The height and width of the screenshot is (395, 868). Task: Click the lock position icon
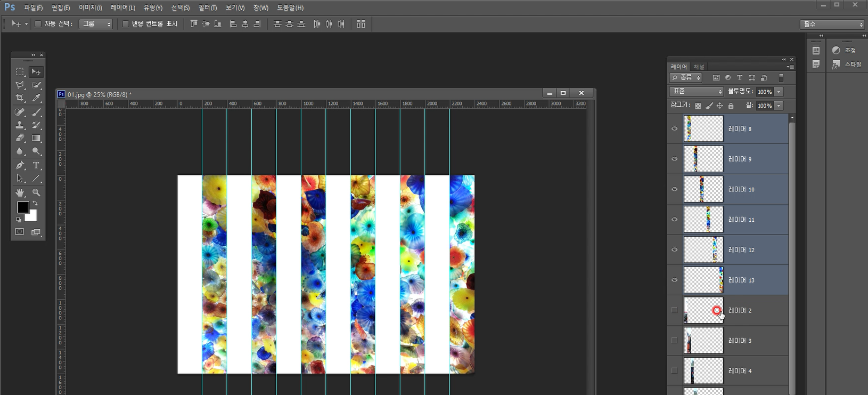pyautogui.click(x=720, y=106)
